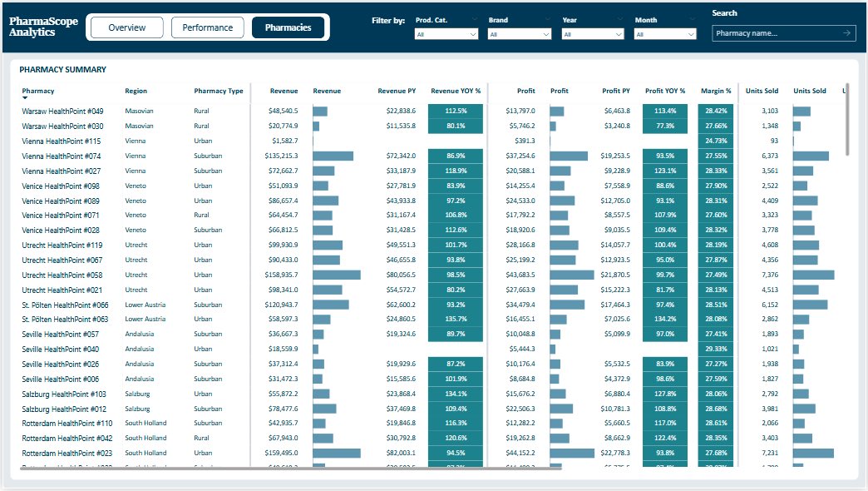Click Venice HealthPoint #089
Screen dimensions: 868x491
coord(61,201)
